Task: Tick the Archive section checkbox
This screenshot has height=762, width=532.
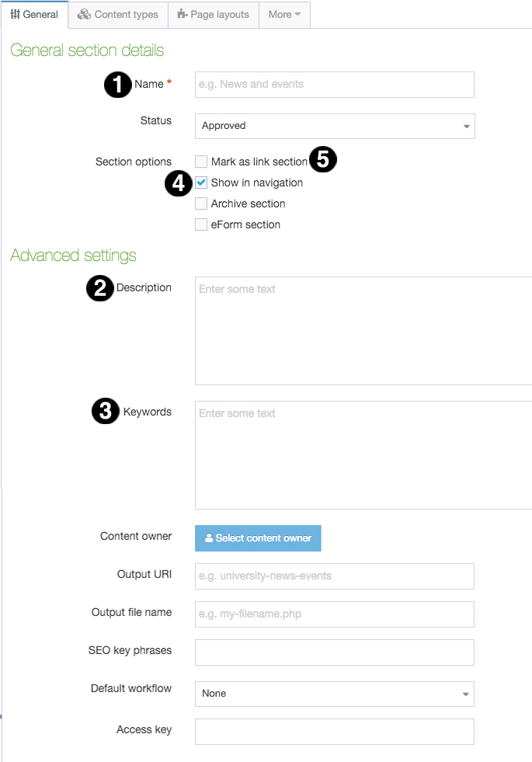Action: tap(201, 204)
